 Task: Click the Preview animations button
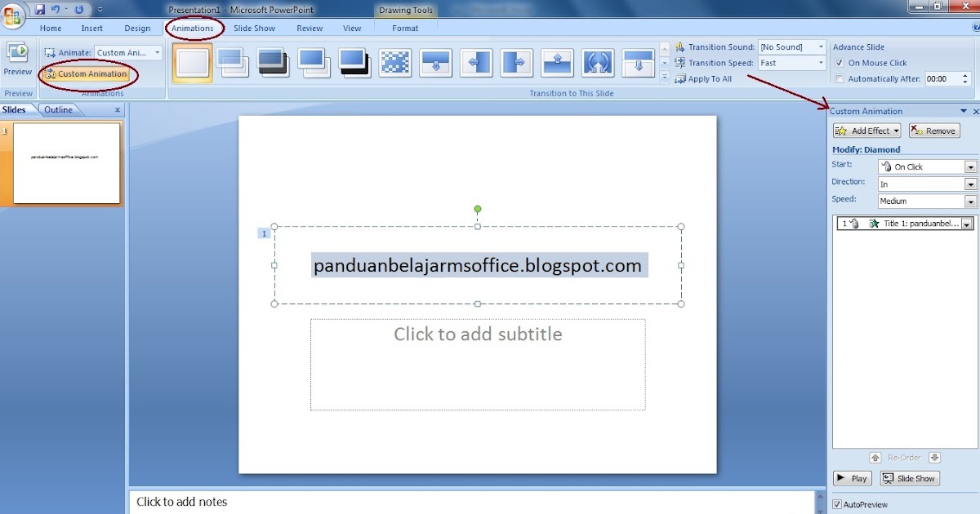click(17, 61)
